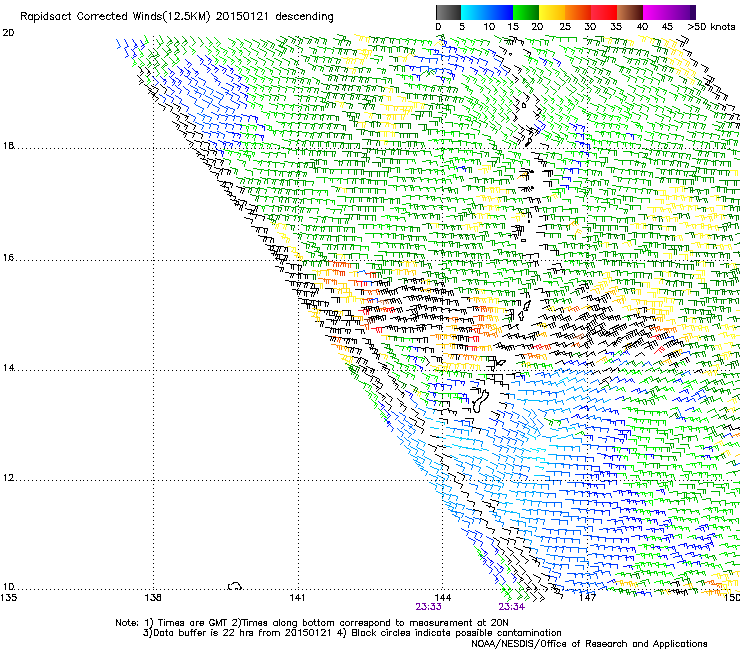Click the brown 35-40 knots legend swatch
The image size is (740, 650).
(x=630, y=12)
